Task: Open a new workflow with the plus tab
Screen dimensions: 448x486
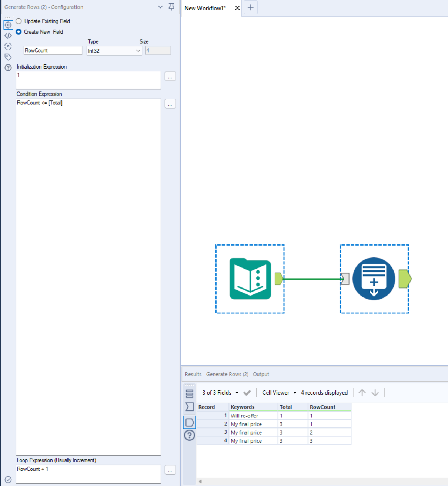Action: 250,7
